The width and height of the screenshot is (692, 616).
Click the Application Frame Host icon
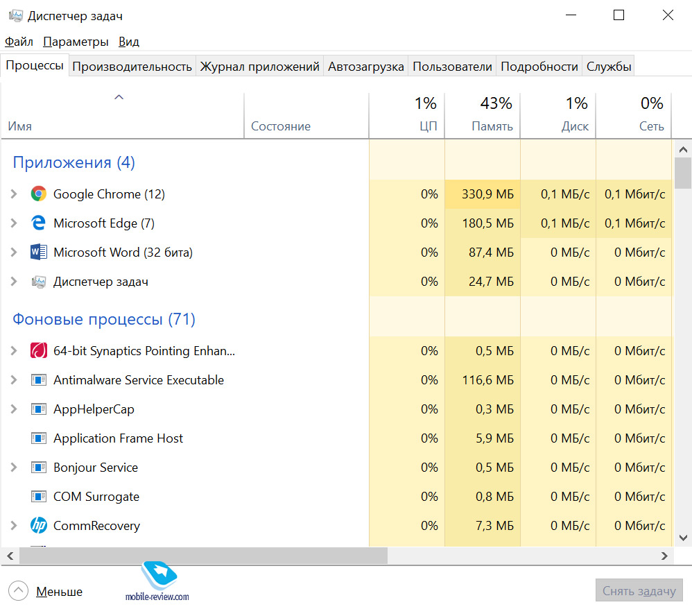pos(38,438)
